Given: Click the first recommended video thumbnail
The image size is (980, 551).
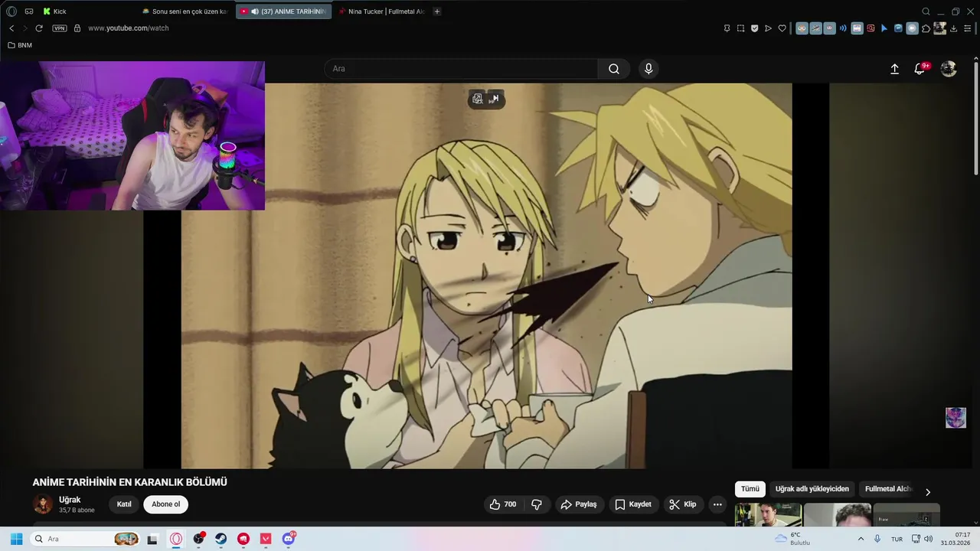Looking at the screenshot, I should tap(768, 515).
